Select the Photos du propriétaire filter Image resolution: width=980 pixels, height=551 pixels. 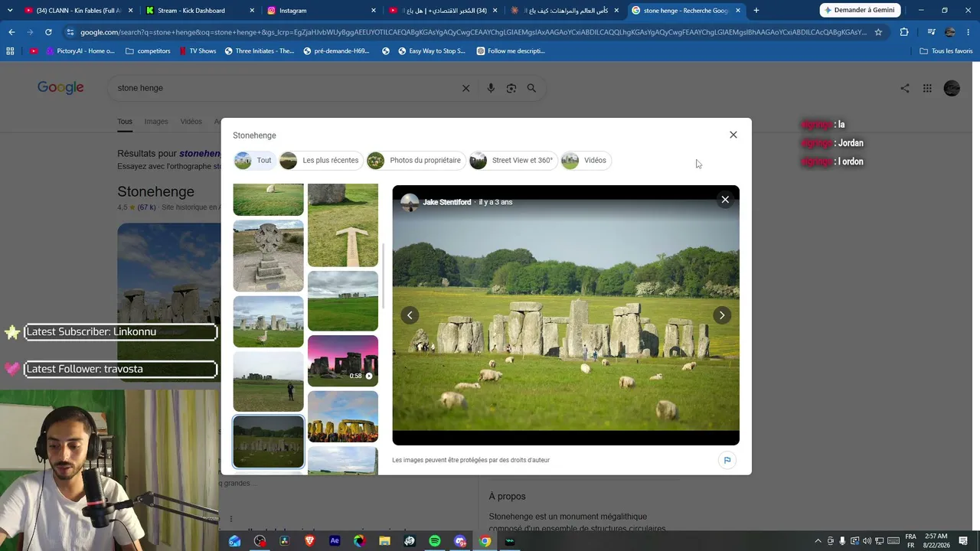(x=415, y=161)
